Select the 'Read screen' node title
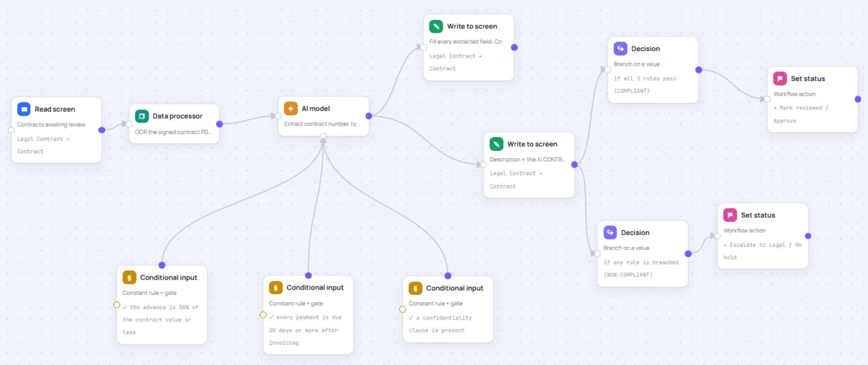The height and width of the screenshot is (365, 868). coord(55,109)
